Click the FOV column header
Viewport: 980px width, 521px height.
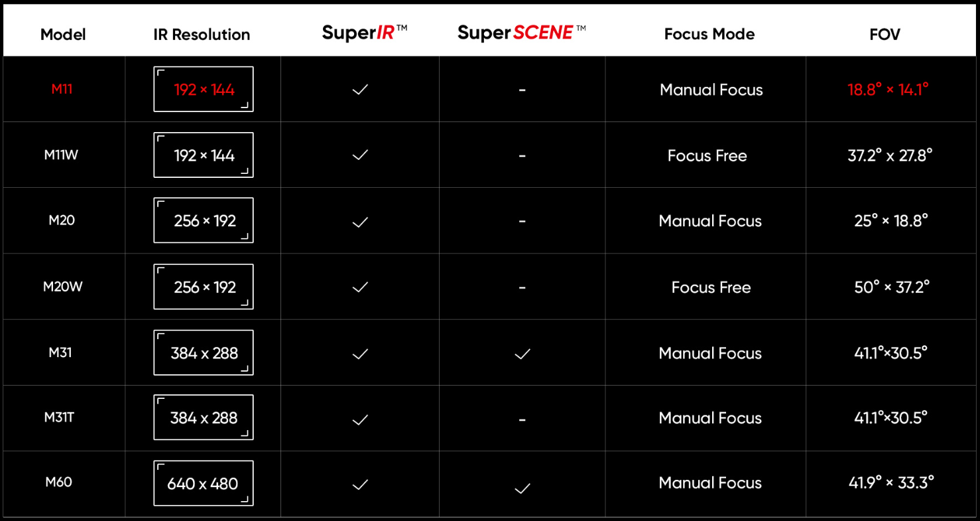pyautogui.click(x=885, y=35)
